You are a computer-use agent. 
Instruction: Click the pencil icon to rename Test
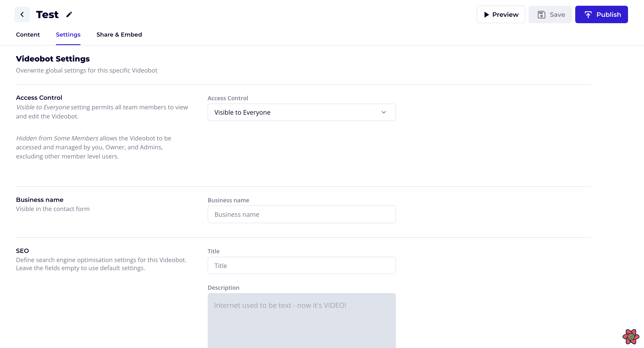pos(69,14)
